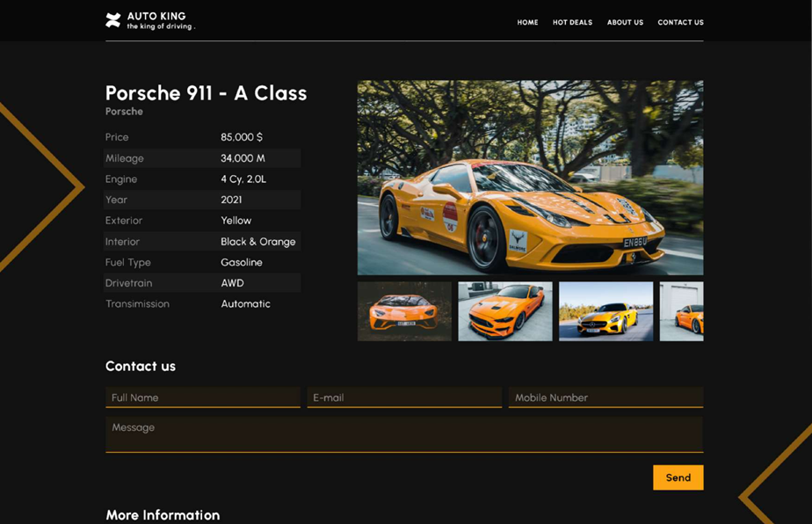Click the AUTO KING brand title
Image resolution: width=812 pixels, height=524 pixels.
click(x=156, y=16)
